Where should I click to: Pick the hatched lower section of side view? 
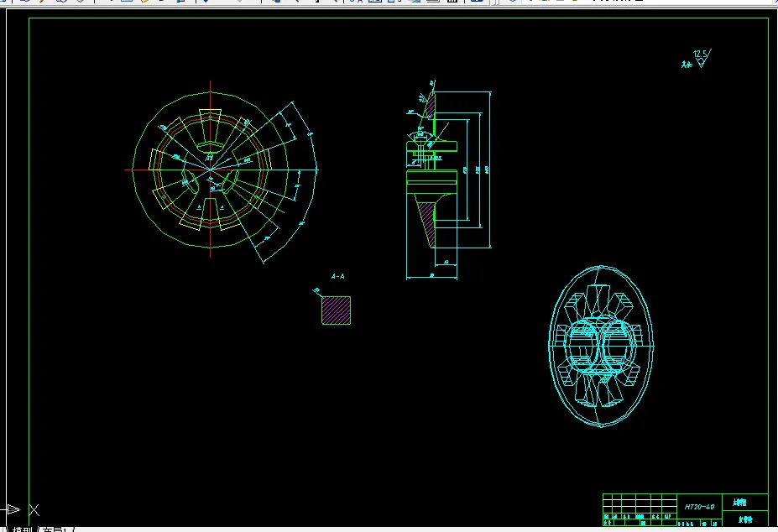[427, 224]
